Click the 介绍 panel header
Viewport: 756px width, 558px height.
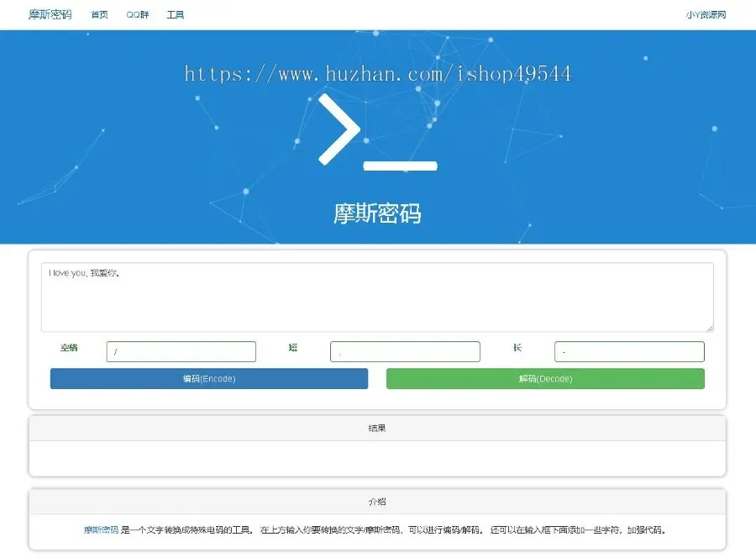point(377,502)
